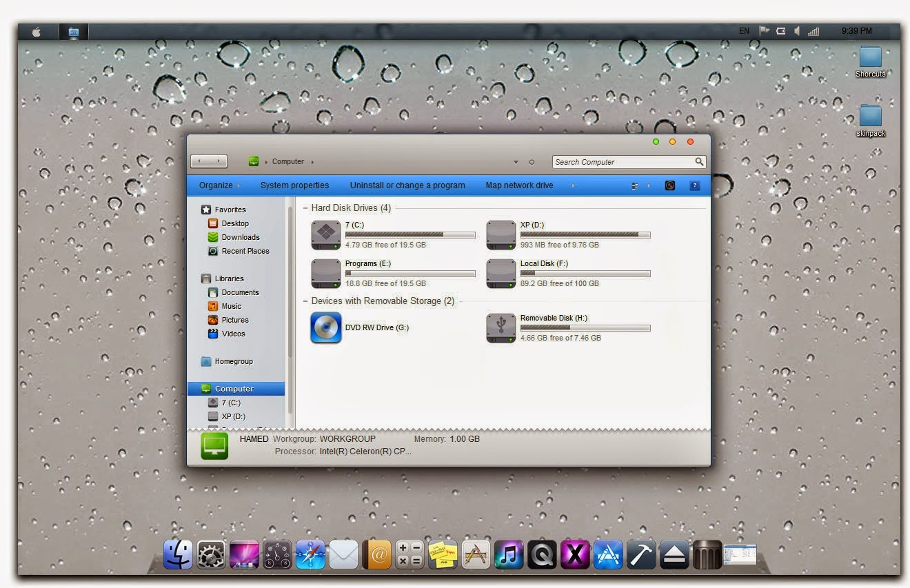Image resolution: width=910 pixels, height=588 pixels.
Task: Click the Trash icon in the dock
Action: pyautogui.click(x=707, y=554)
